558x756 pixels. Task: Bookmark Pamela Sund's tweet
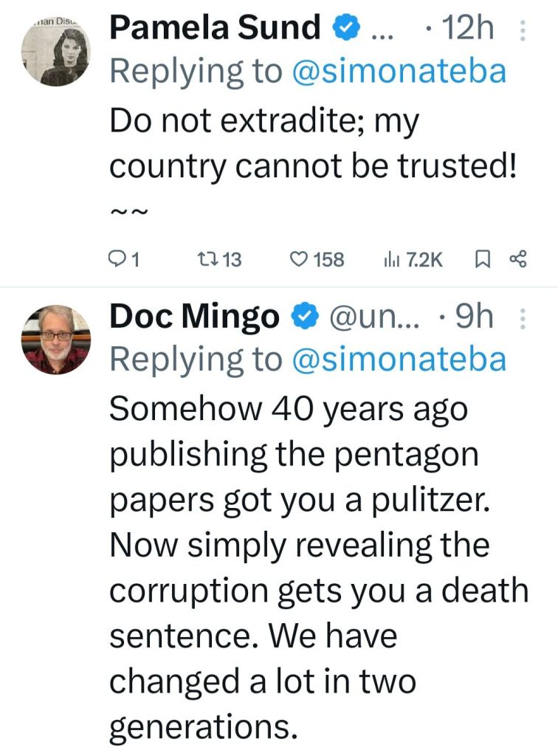tap(482, 259)
